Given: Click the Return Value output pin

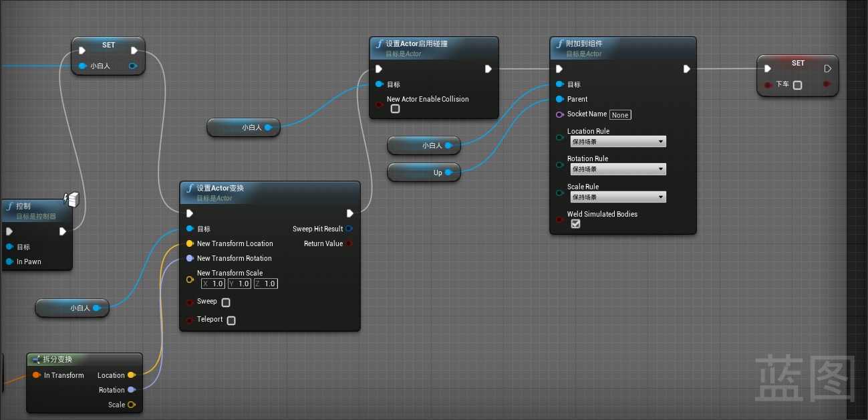Looking at the screenshot, I should 349,243.
